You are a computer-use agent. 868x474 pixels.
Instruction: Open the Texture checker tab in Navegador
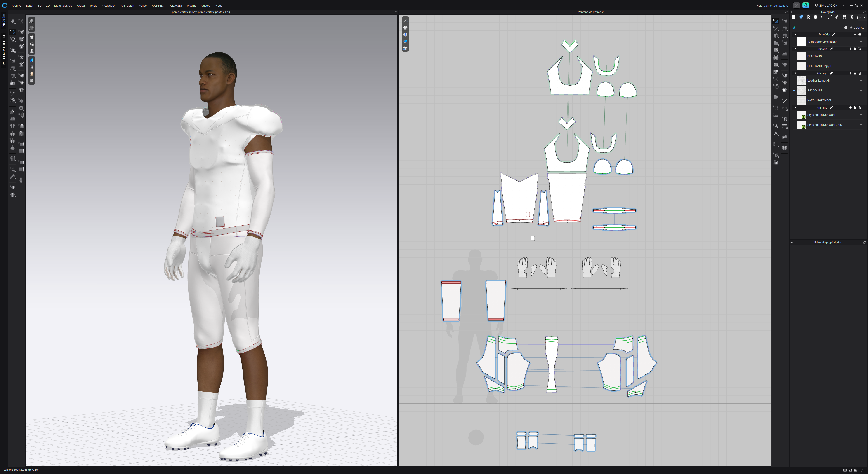[x=808, y=17]
